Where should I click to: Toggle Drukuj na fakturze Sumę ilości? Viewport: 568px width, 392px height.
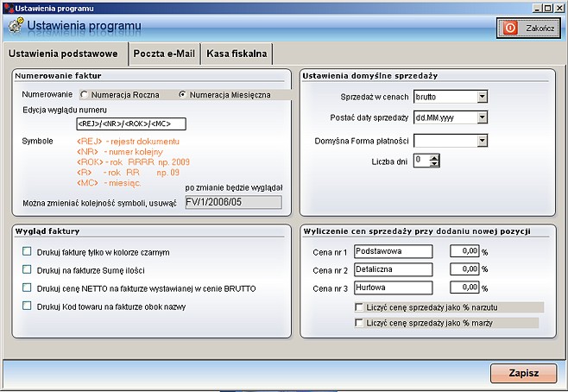coord(27,269)
